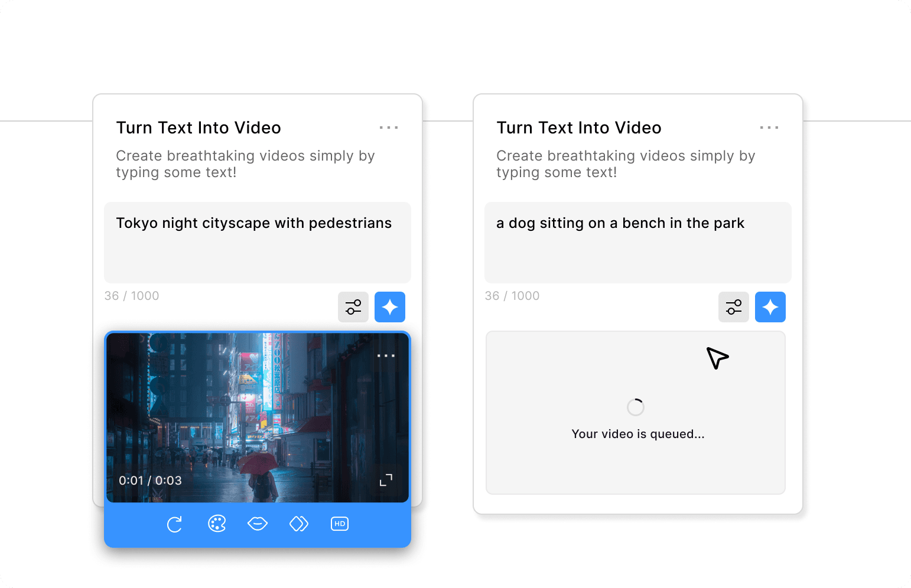Open the three-dot menu on the right card

tap(769, 128)
